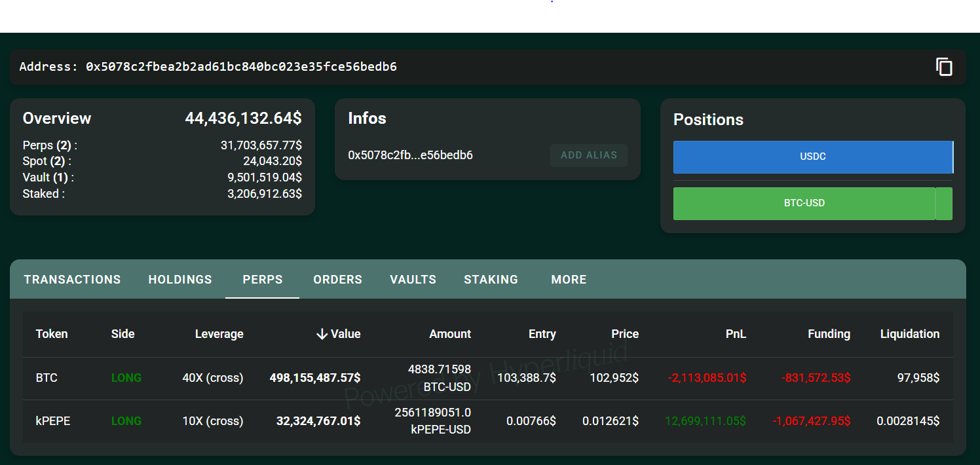Open the Orders tab

338,280
